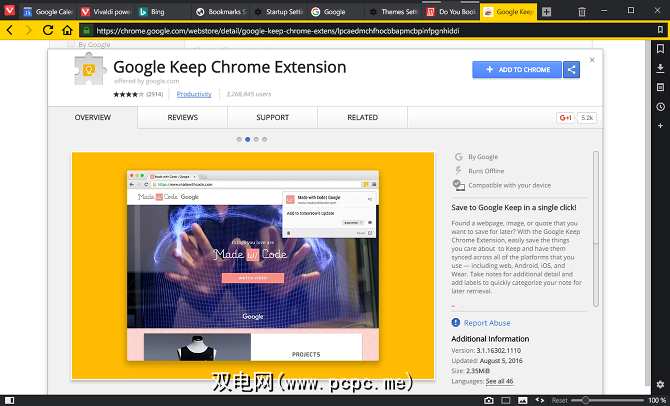Switch to the Google tab
Image resolution: width=670 pixels, height=406 pixels.
pos(336,12)
